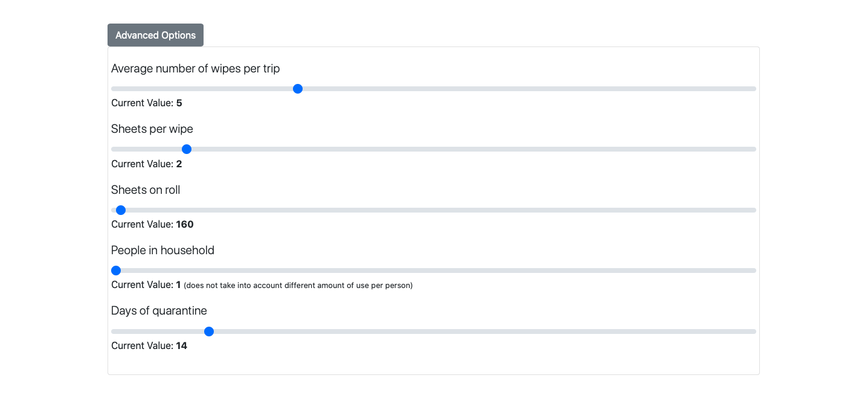The height and width of the screenshot is (407, 868).
Task: Click the 'does not take into account' note
Action: (298, 286)
